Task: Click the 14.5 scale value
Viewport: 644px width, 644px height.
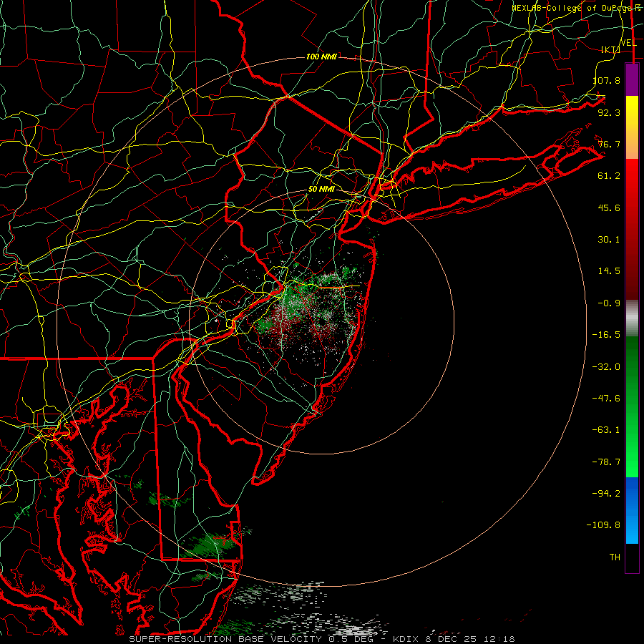Action: [609, 271]
